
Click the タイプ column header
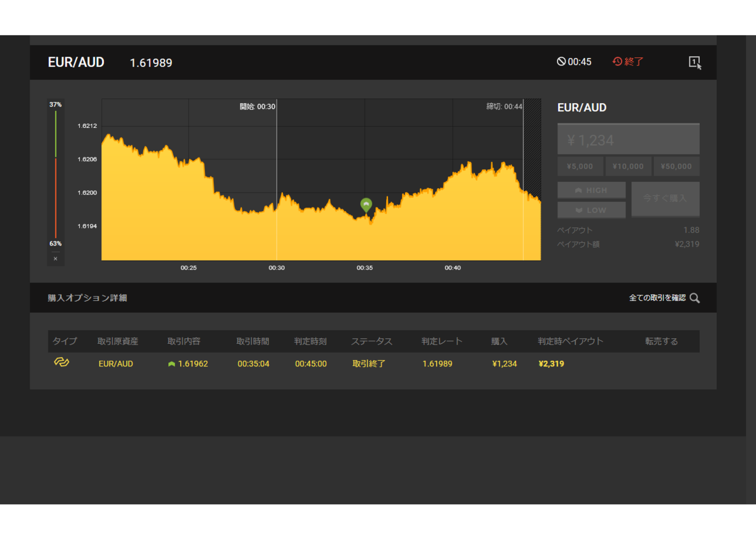pos(65,341)
